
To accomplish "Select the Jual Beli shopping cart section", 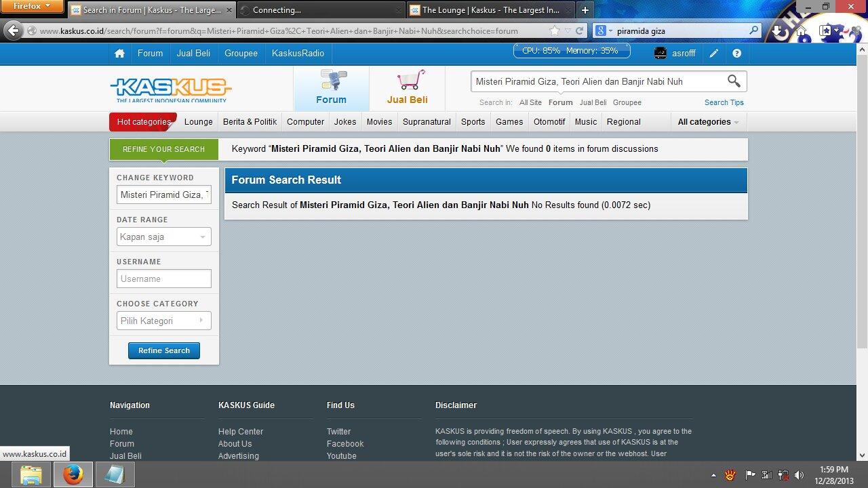I will point(407,88).
